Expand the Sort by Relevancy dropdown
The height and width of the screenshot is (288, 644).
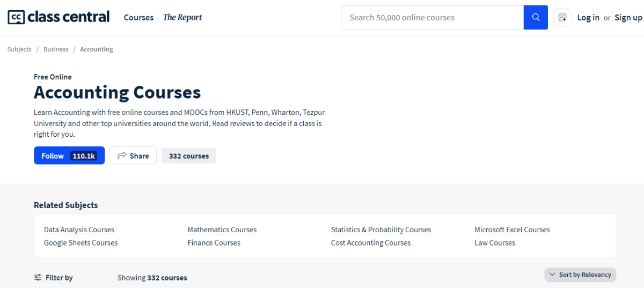click(580, 275)
